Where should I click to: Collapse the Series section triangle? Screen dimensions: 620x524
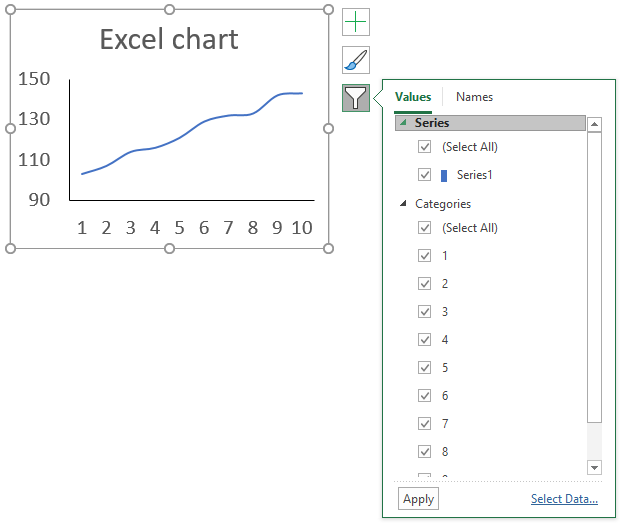[403, 123]
